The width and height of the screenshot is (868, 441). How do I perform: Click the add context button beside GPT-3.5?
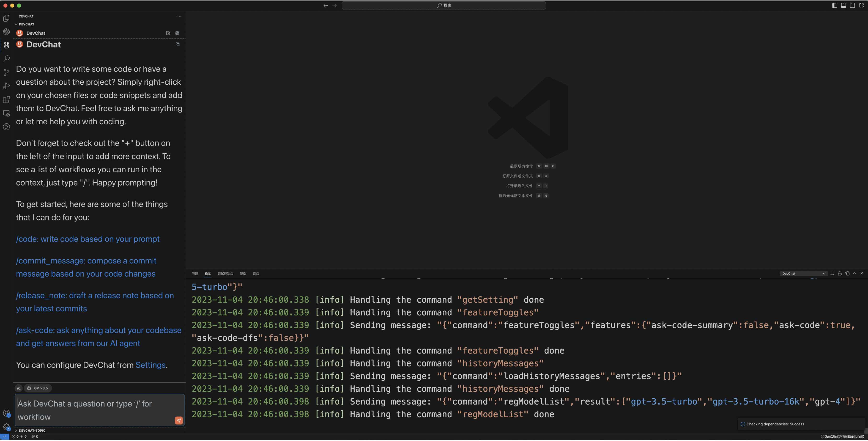pyautogui.click(x=19, y=389)
